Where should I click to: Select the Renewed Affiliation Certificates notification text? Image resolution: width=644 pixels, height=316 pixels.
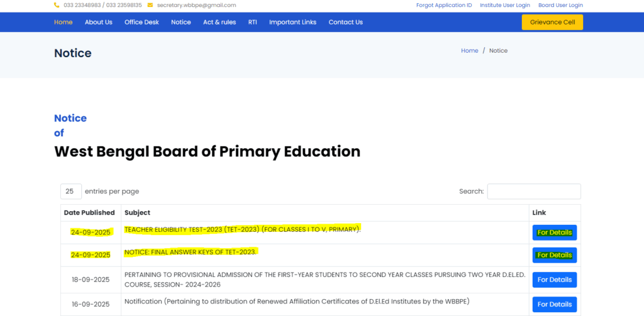pyautogui.click(x=297, y=301)
